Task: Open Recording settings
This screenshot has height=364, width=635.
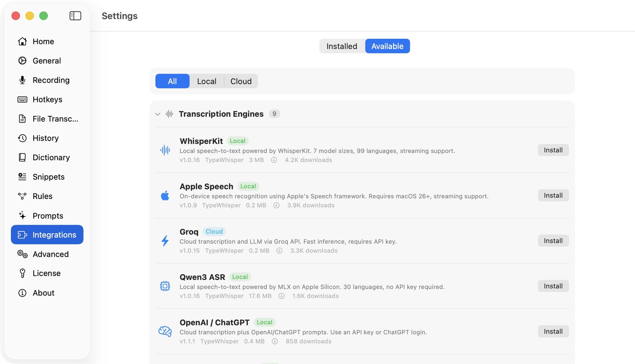Action: (x=47, y=80)
